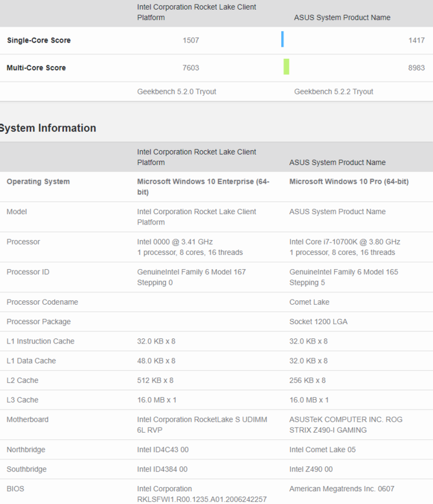433x504 pixels.
Task: Click Microsoft Windows 10 Pro (64-bit) cell
Action: click(349, 182)
